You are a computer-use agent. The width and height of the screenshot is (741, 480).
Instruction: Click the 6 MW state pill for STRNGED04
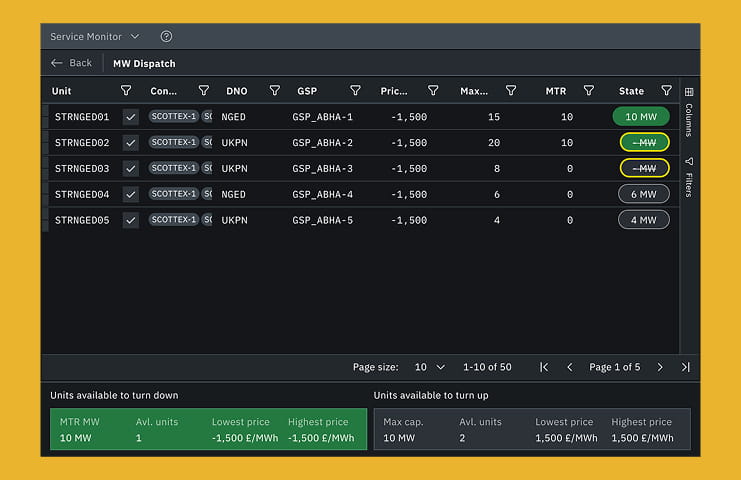(x=643, y=194)
